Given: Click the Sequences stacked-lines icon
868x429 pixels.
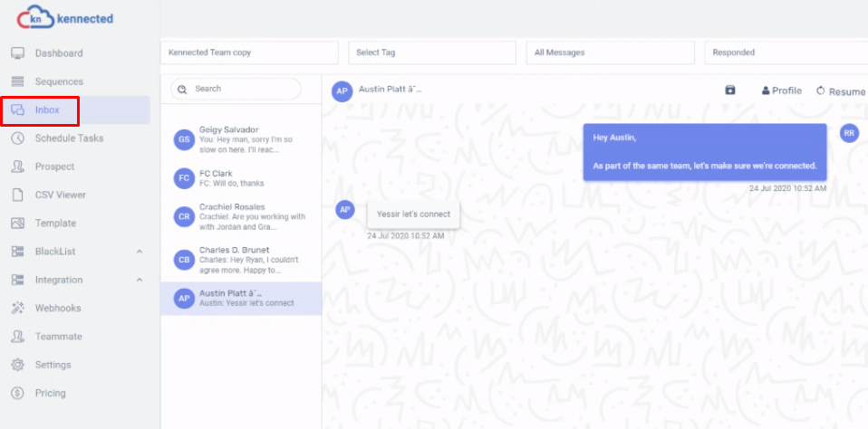Looking at the screenshot, I should (x=18, y=81).
